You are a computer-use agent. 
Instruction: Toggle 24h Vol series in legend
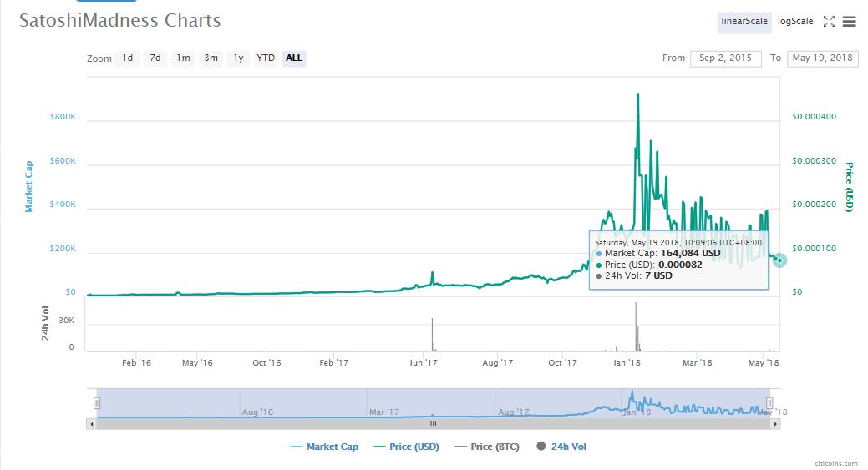(x=561, y=447)
